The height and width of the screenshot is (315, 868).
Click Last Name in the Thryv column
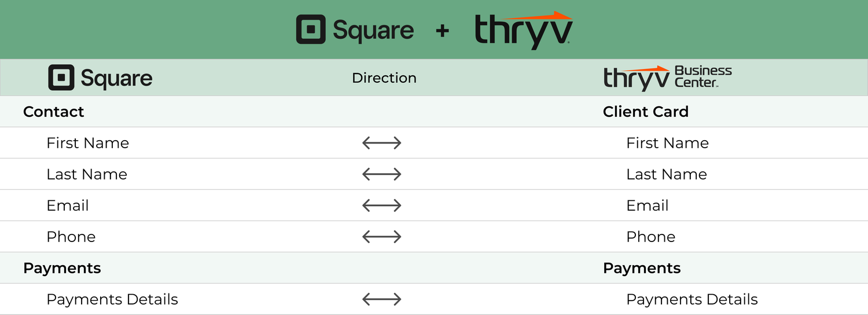tap(667, 174)
